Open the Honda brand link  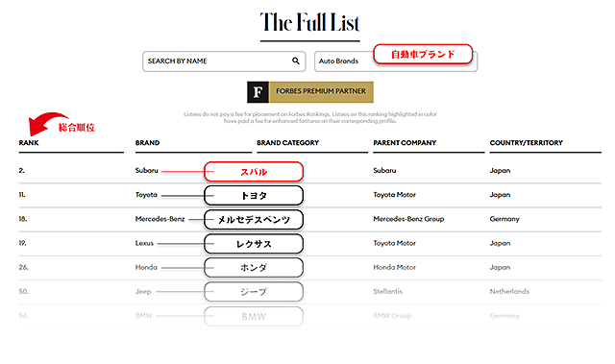click(x=146, y=267)
